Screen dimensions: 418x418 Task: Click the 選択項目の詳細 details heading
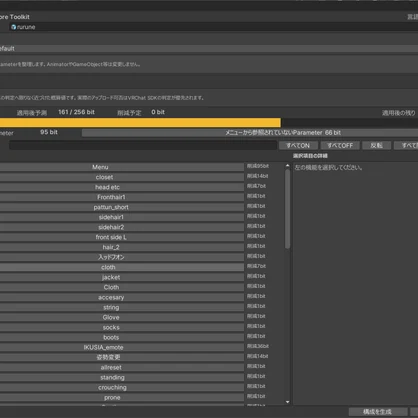coord(310,156)
